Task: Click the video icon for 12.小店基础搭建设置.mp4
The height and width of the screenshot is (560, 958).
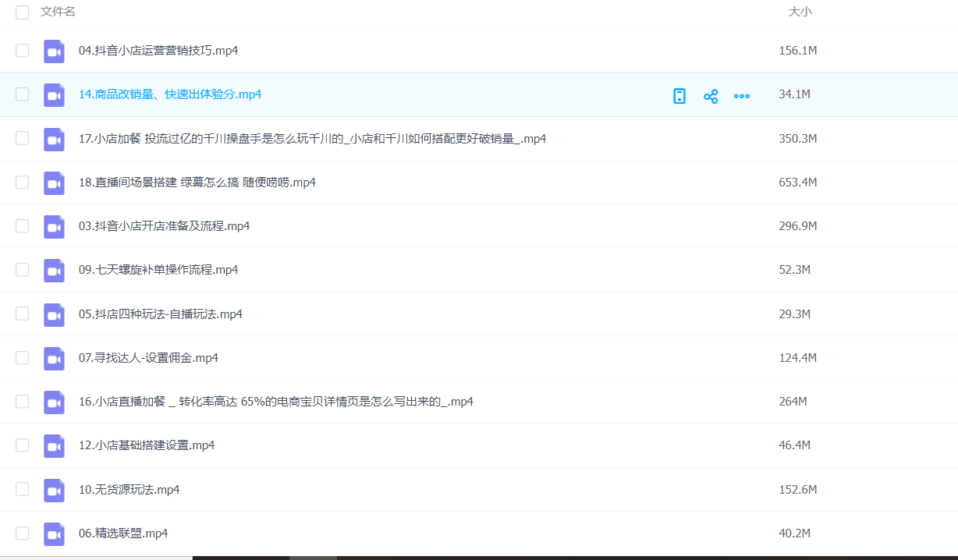Action: point(54,446)
